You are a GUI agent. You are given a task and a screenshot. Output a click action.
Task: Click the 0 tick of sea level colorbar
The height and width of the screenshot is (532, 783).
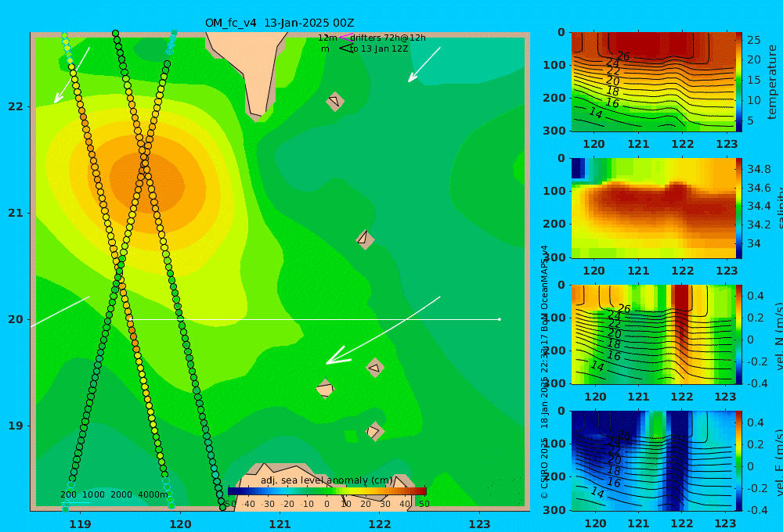[x=327, y=504]
